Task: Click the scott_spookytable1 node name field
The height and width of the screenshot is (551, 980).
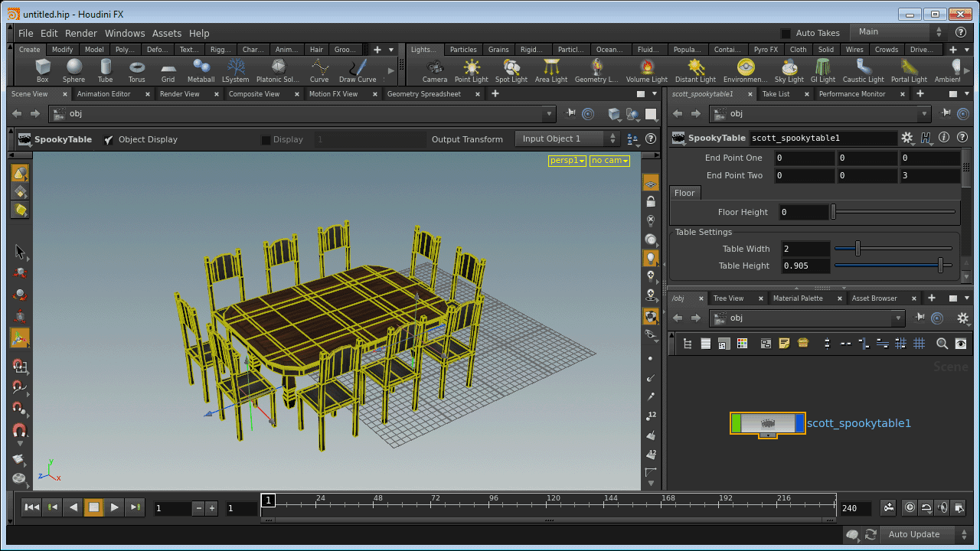Action: [823, 139]
